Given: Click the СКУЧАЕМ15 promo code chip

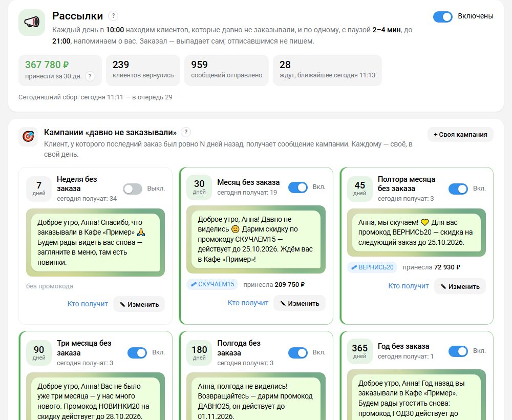Looking at the screenshot, I should tap(212, 284).
